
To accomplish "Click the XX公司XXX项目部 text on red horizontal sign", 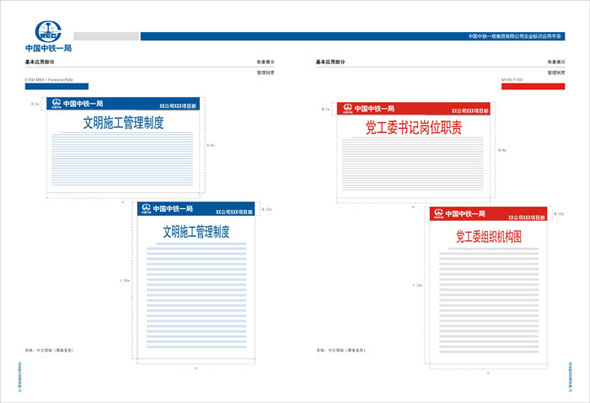I will point(470,111).
